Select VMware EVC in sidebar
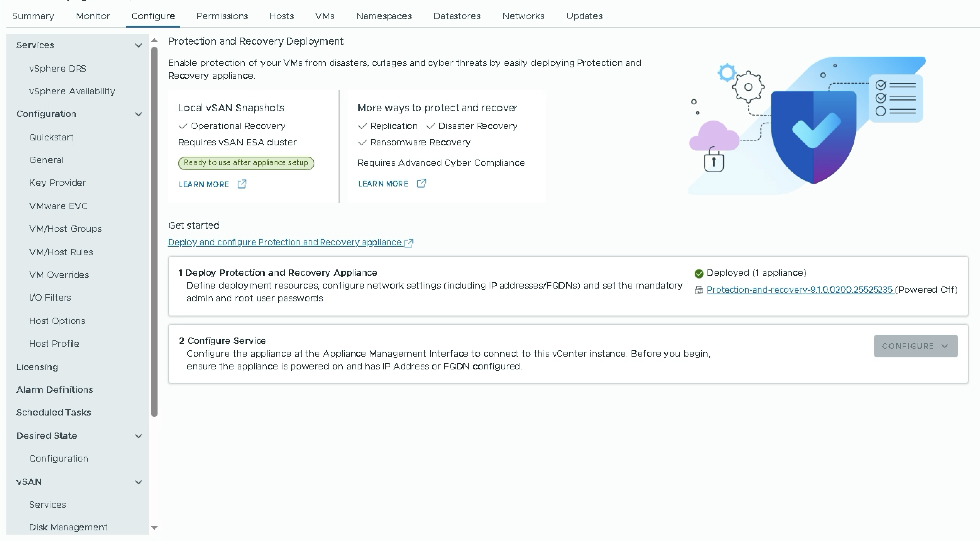Image resolution: width=980 pixels, height=541 pixels. point(58,206)
